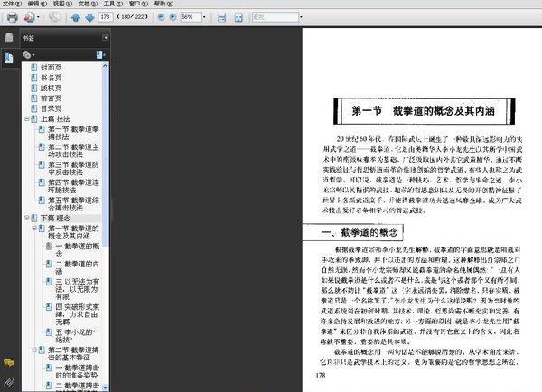Click the zoom in plus icon

173,17
